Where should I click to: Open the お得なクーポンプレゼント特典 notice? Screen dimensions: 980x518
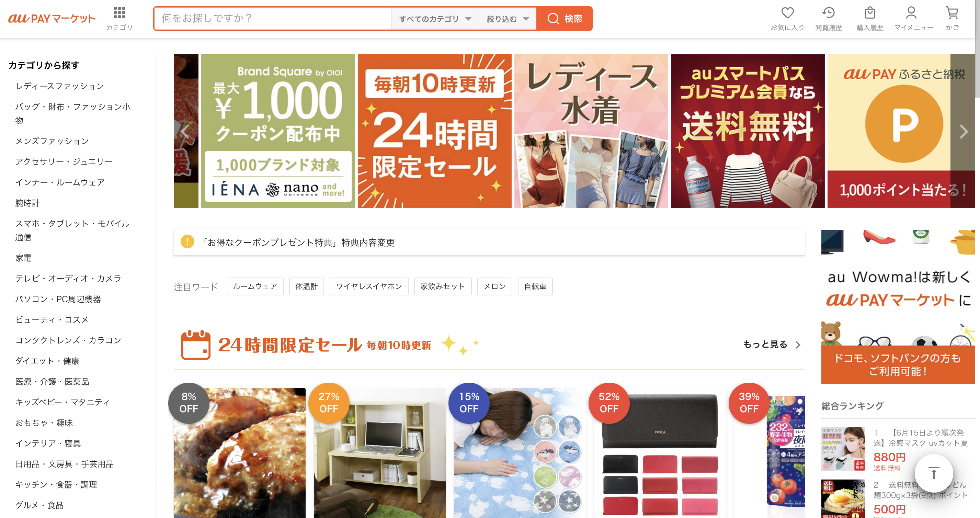[489, 242]
